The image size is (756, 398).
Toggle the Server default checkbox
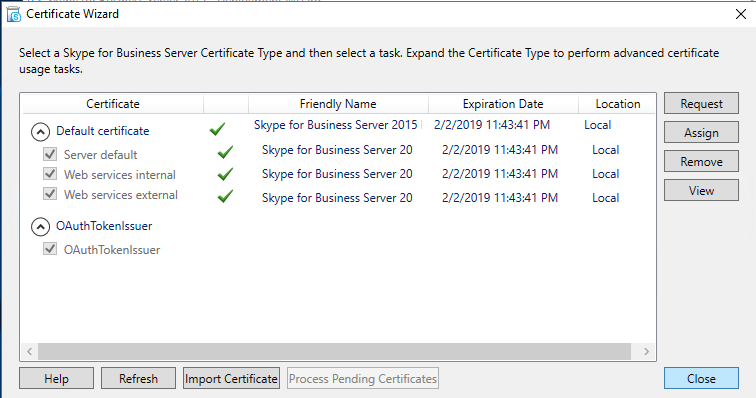click(50, 154)
